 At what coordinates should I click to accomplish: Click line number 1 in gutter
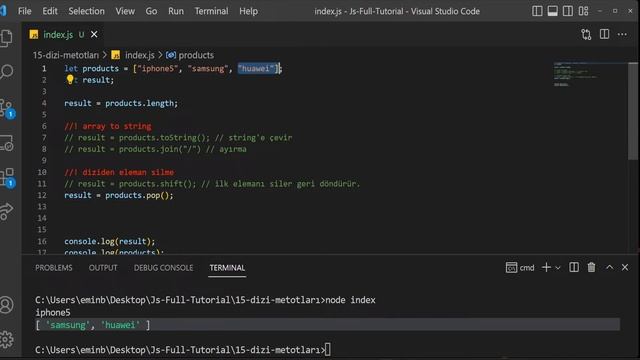point(44,69)
